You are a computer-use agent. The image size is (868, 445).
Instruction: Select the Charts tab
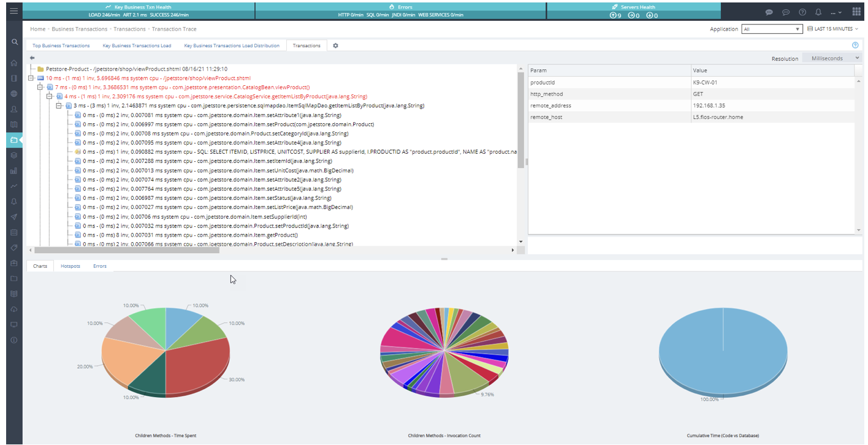[40, 266]
